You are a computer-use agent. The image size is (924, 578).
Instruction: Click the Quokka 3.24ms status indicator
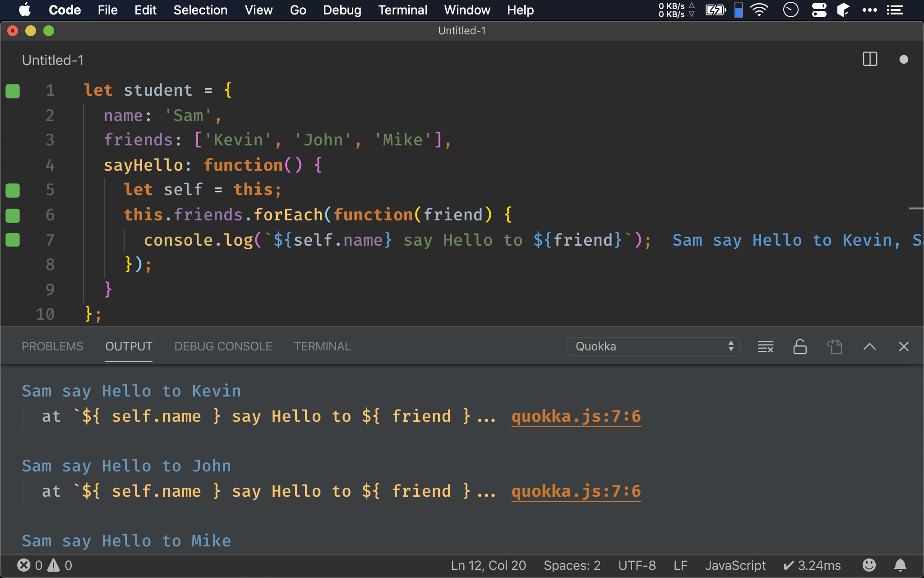(x=812, y=565)
